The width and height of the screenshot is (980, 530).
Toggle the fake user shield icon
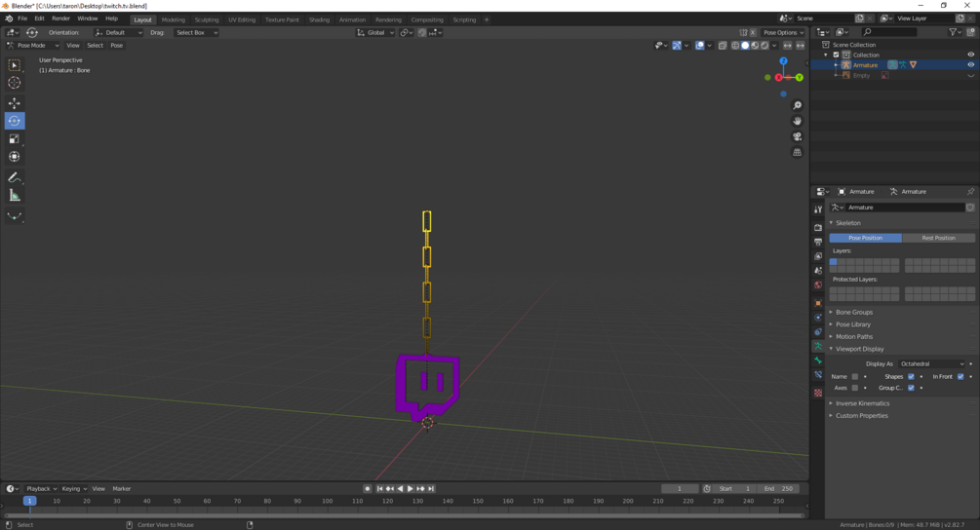tap(970, 208)
